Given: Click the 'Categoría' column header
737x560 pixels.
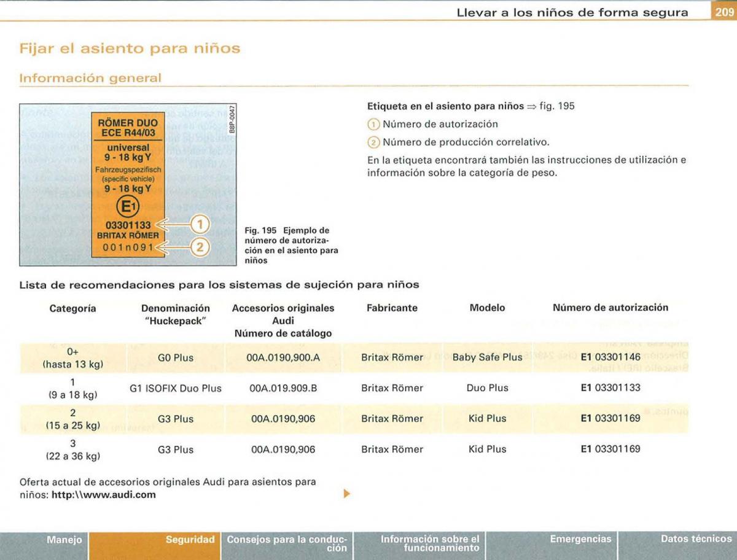Looking at the screenshot, I should click(72, 308).
